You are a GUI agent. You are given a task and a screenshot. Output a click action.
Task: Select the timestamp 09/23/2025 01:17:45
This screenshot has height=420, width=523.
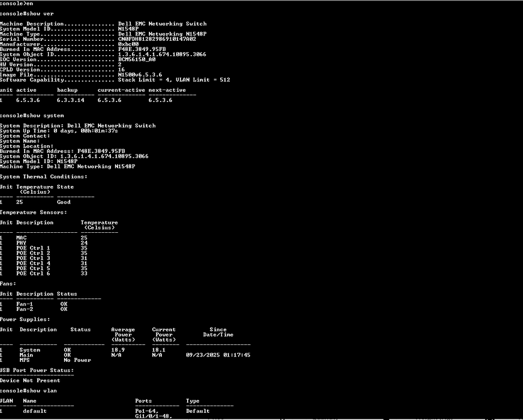click(218, 355)
